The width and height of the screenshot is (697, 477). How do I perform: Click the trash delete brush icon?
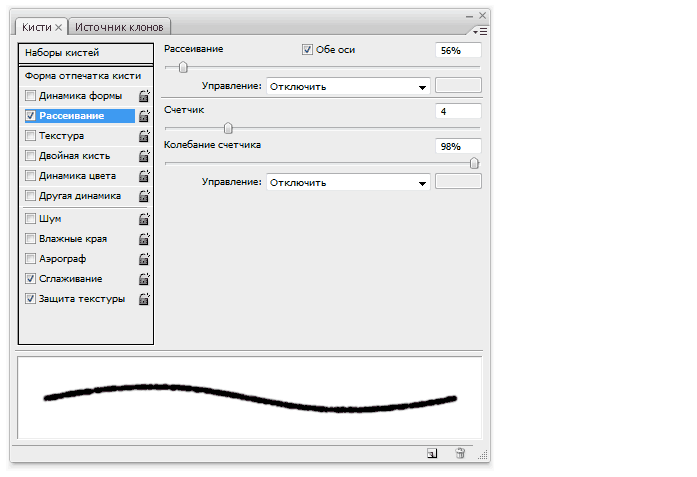point(460,453)
